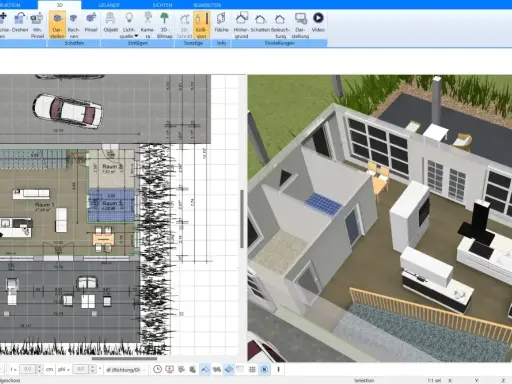Insert a Kamera

147,25
